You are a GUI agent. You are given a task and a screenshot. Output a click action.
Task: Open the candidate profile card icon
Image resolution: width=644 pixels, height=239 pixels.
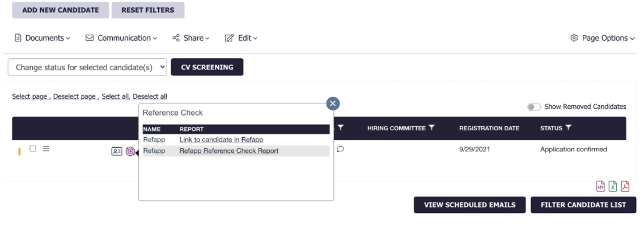[x=117, y=152]
